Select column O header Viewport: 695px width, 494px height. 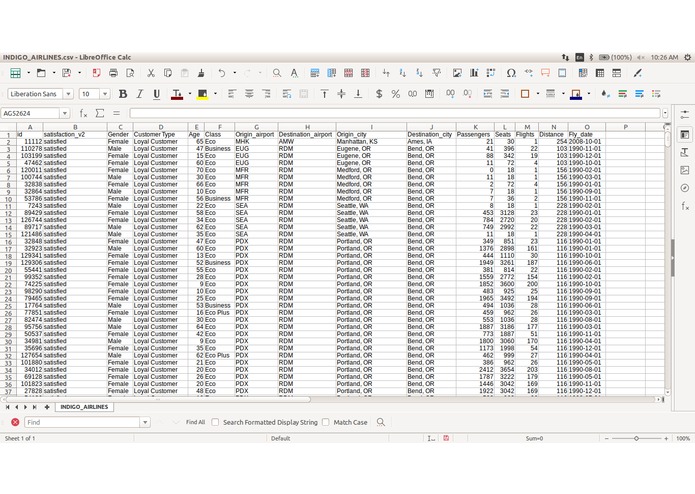pyautogui.click(x=587, y=127)
